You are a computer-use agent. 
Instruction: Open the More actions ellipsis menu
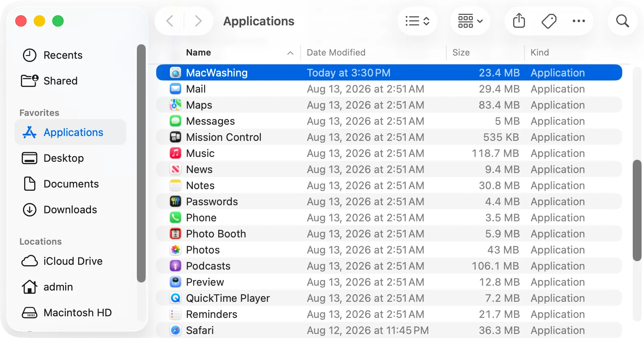click(x=579, y=21)
